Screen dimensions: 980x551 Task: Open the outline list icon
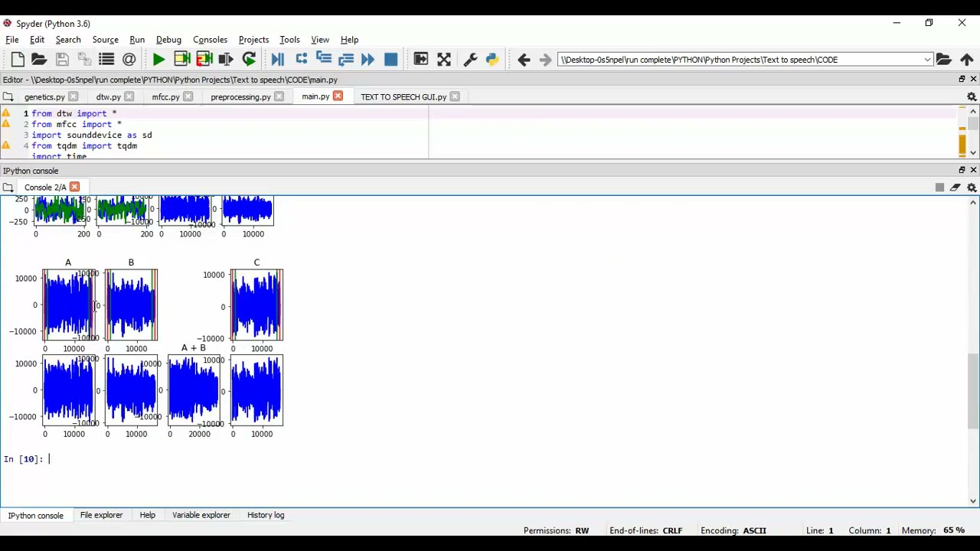point(106,60)
